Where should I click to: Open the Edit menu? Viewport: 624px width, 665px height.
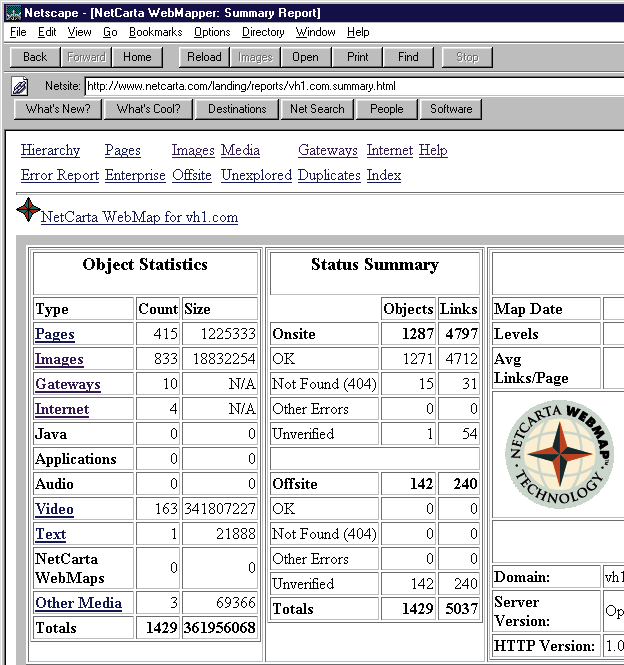tap(47, 32)
